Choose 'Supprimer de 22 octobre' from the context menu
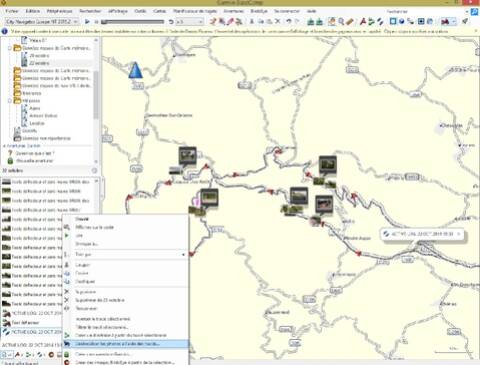Image resolution: width=480 pixels, height=365 pixels. [x=100, y=300]
